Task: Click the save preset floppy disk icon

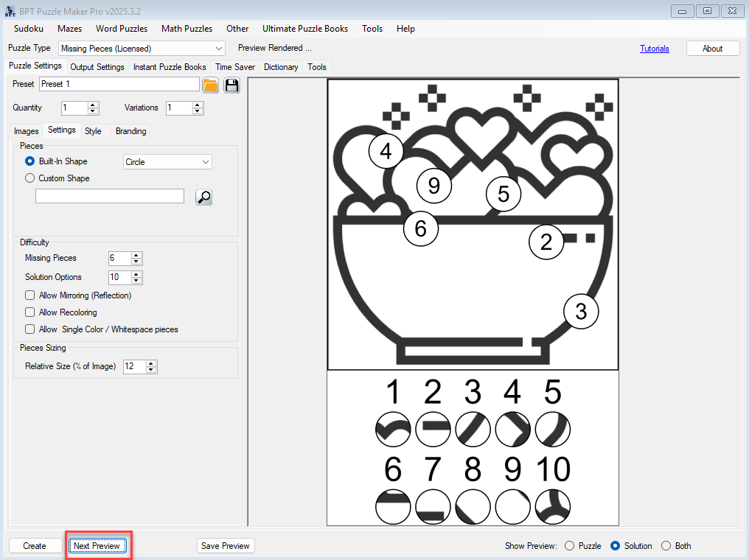Action: click(x=232, y=85)
